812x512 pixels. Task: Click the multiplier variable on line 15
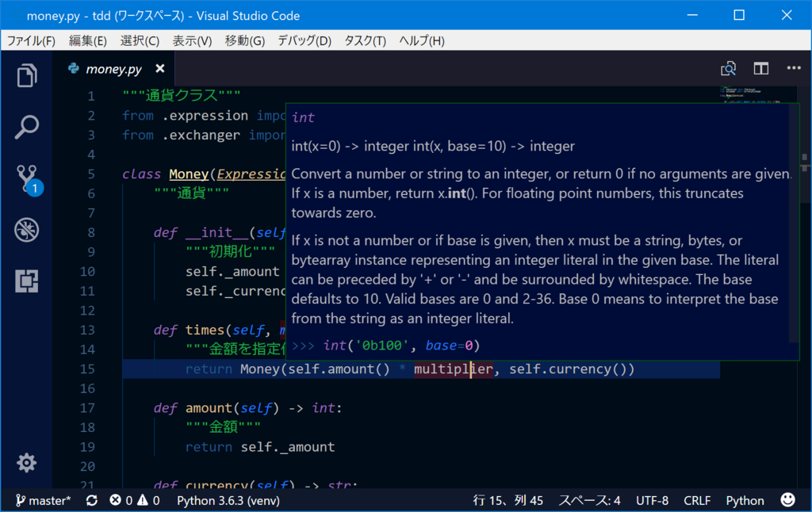point(453,369)
